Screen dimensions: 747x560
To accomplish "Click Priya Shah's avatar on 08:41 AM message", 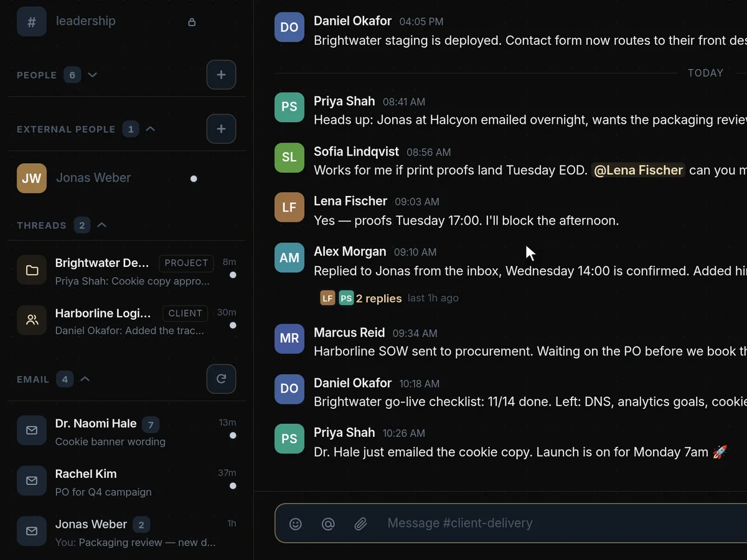I will tap(289, 107).
